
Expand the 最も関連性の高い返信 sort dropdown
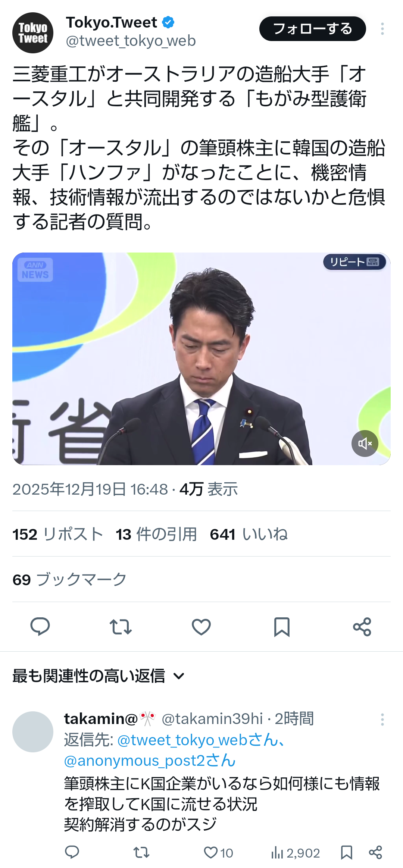click(99, 676)
